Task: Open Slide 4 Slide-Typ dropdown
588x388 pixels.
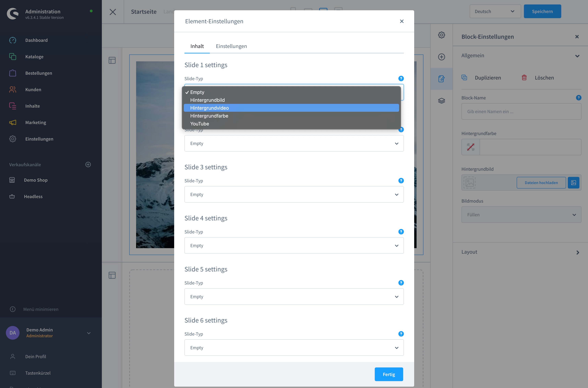Action: (294, 245)
